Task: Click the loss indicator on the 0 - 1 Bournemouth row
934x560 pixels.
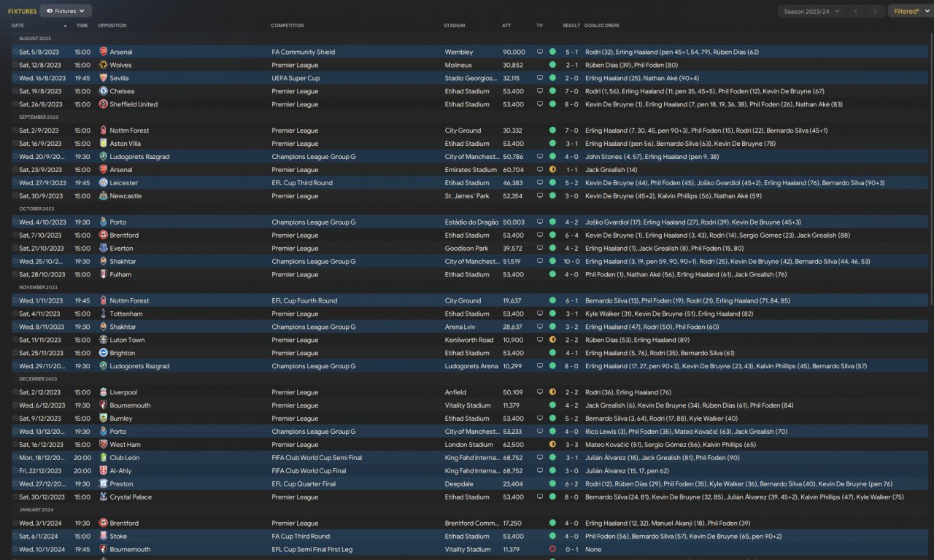Action: (552, 550)
